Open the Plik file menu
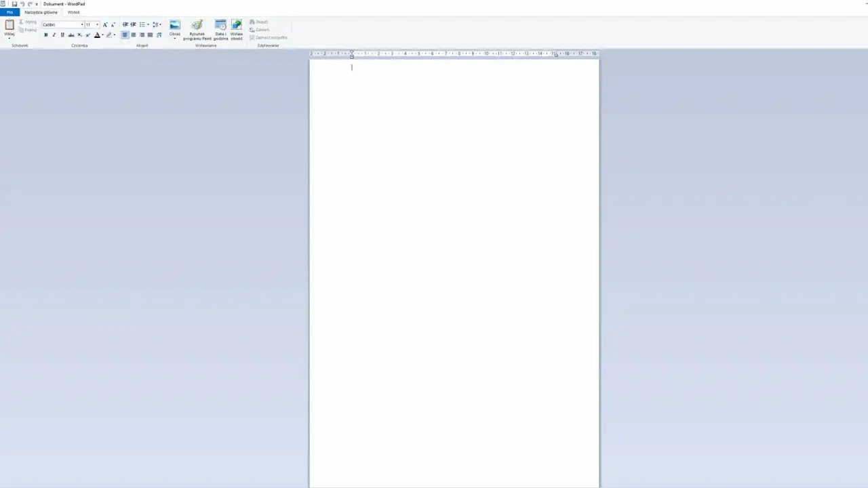The image size is (868, 488). pos(9,12)
